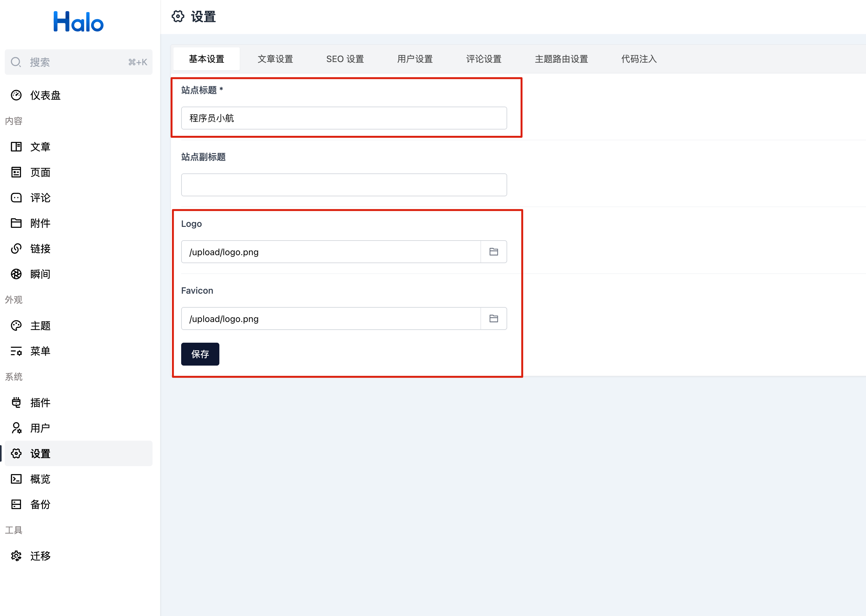
Task: Switch to the 基本设置 tab
Action: (206, 59)
